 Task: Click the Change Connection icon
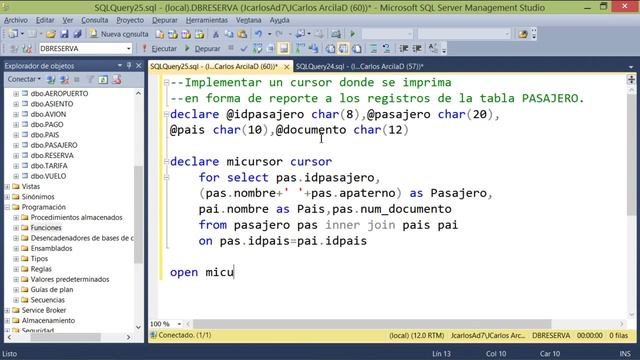[x=27, y=49]
